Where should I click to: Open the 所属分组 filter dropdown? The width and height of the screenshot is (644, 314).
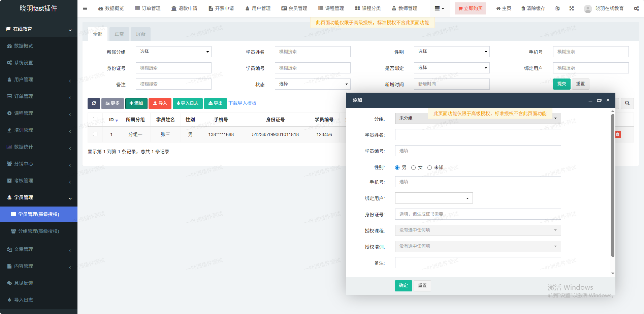(173, 52)
